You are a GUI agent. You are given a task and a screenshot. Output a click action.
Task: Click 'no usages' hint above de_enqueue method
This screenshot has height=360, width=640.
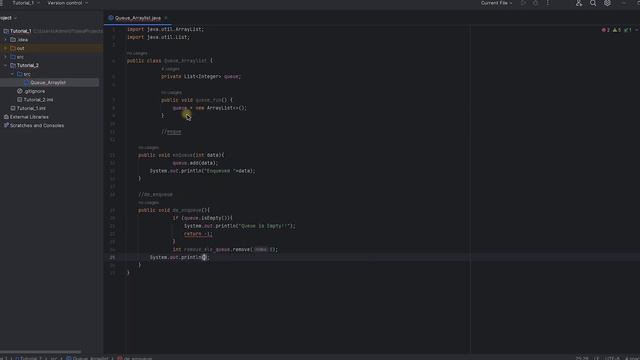pos(149,202)
